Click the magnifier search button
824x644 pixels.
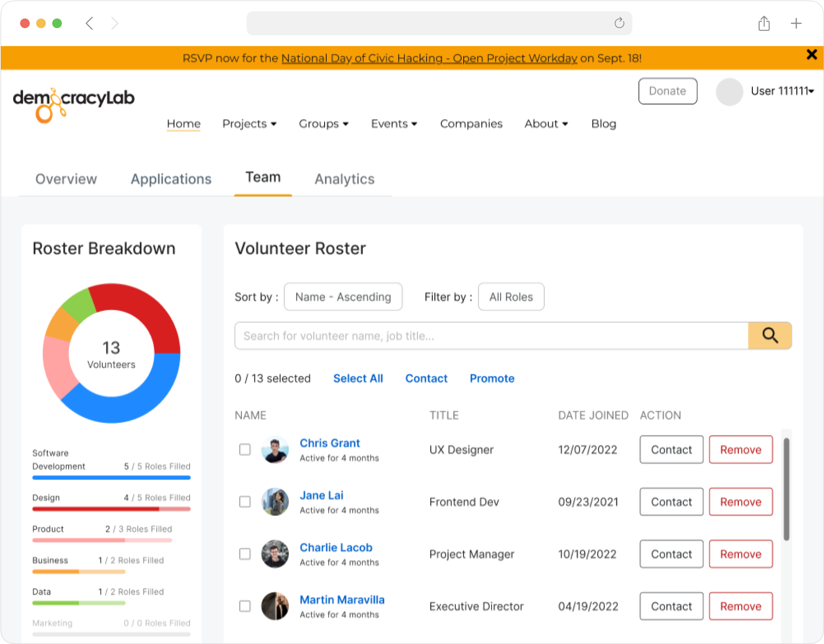769,335
